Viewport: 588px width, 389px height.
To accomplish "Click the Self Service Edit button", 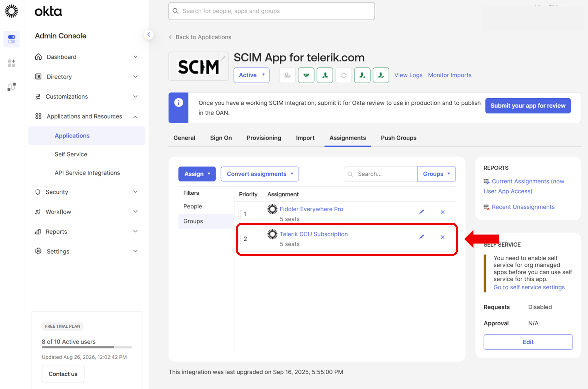I will [x=528, y=342].
